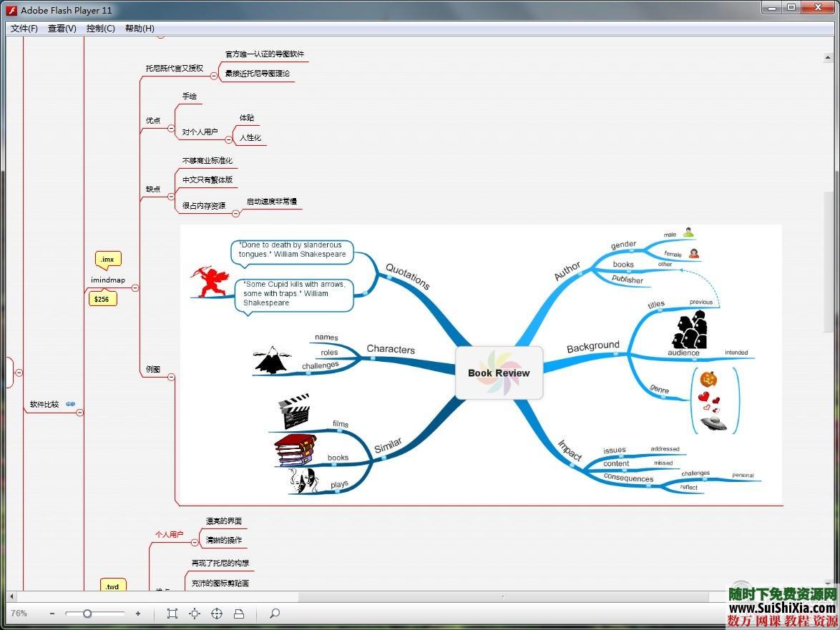The height and width of the screenshot is (630, 840).
Task: Click the zoom out minus button
Action: 52,614
